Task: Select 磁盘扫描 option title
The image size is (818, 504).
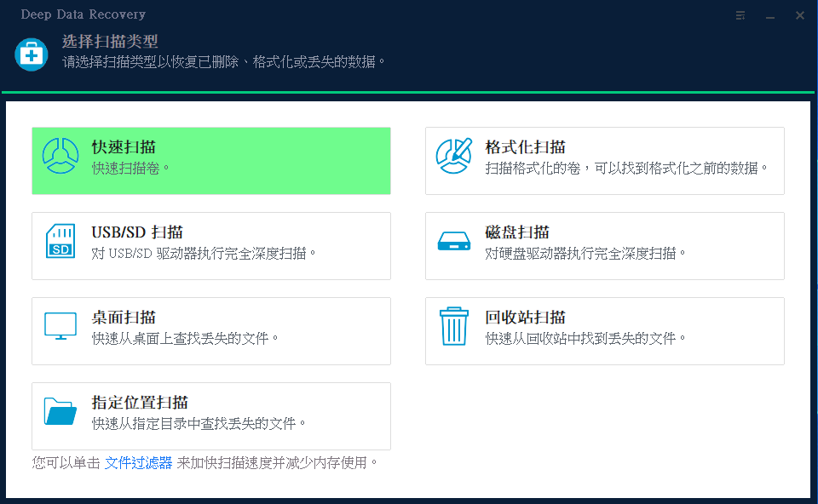Action: pos(516,232)
